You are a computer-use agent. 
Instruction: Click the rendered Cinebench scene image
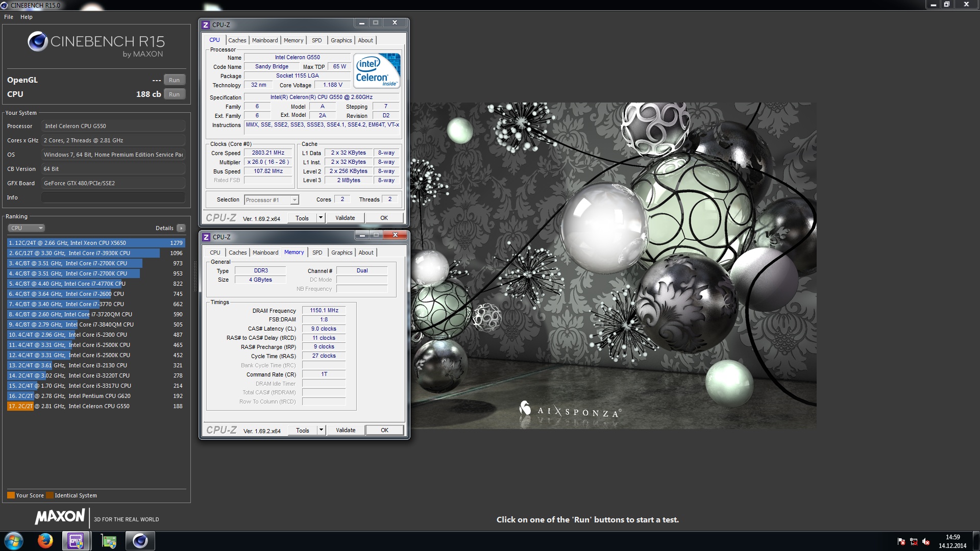coord(614,265)
